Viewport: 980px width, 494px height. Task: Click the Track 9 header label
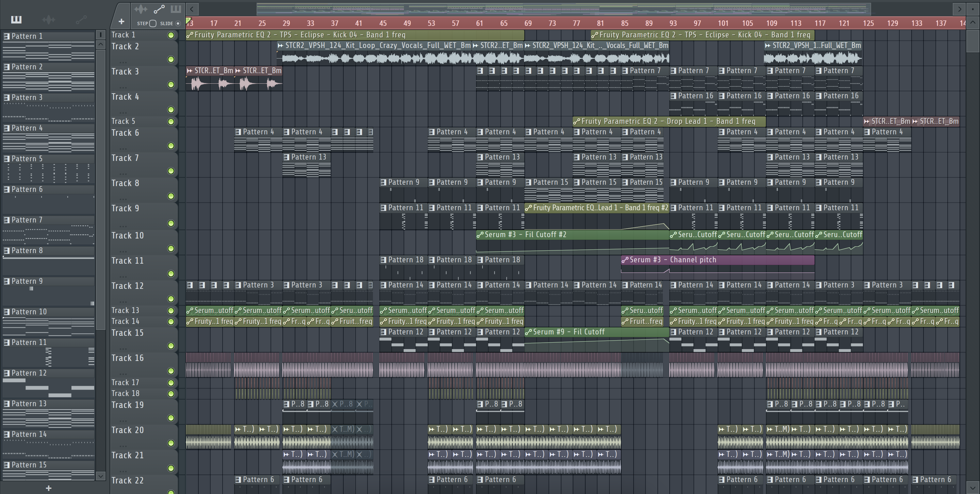coord(125,209)
